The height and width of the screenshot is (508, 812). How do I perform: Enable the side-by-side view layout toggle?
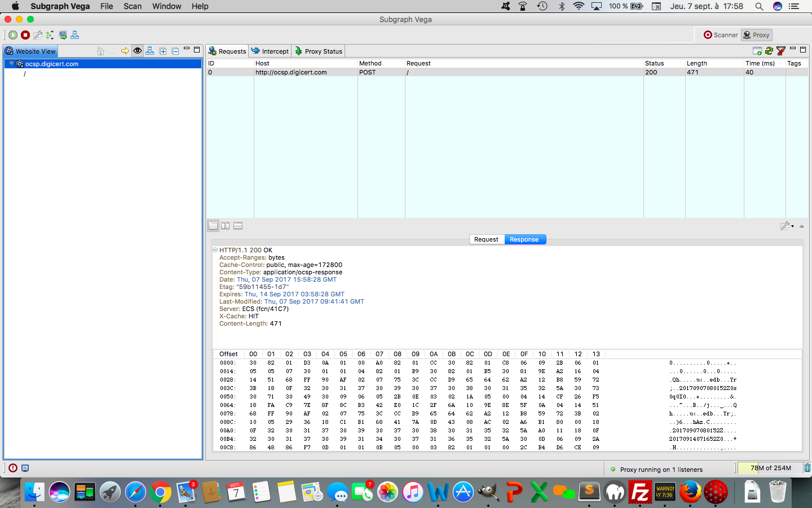pos(225,226)
